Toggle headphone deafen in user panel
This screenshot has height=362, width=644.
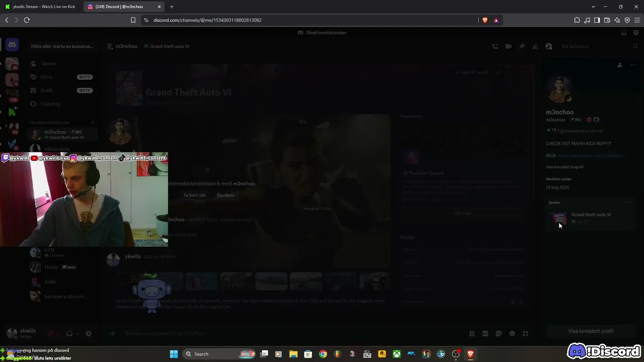pyautogui.click(x=69, y=333)
